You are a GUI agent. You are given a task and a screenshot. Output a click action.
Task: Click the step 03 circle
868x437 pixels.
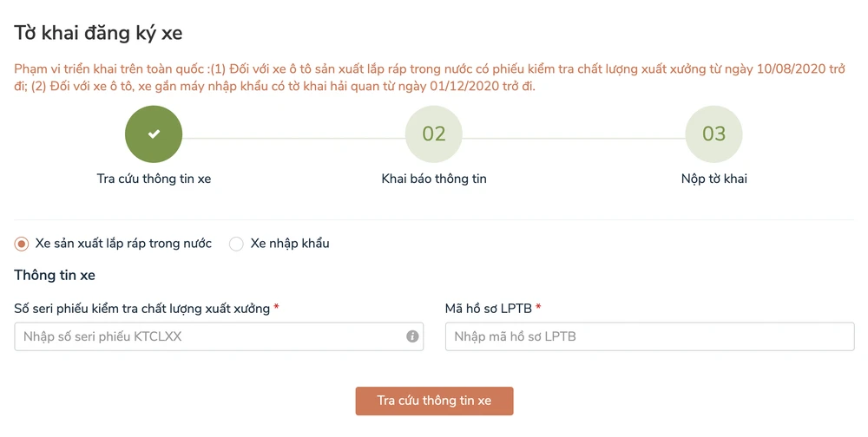click(713, 134)
